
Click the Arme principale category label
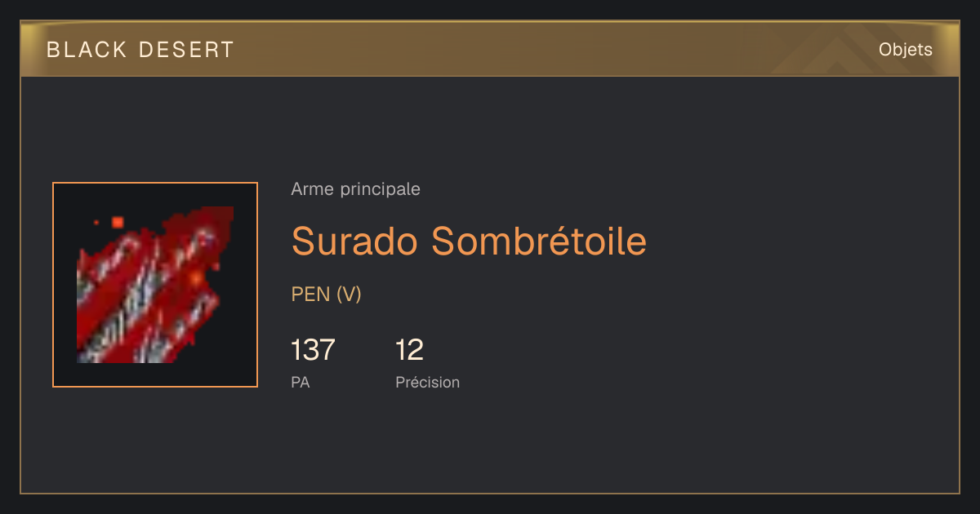355,189
